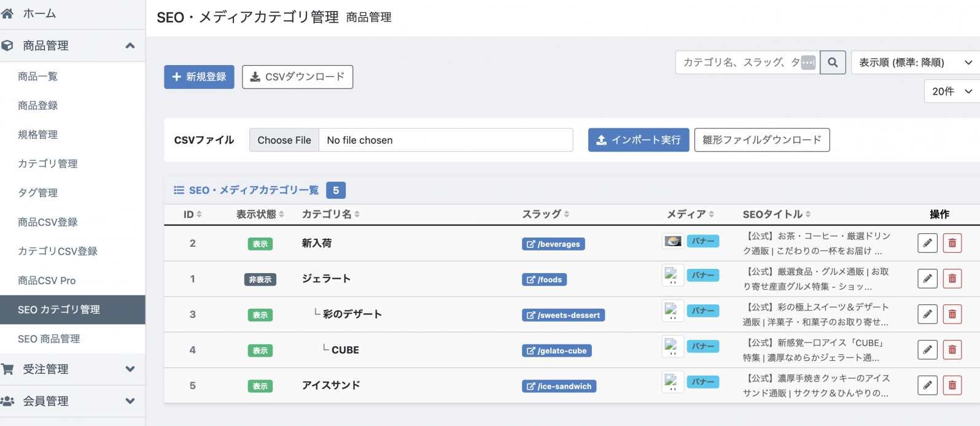The height and width of the screenshot is (426, 980).
Task: Click the media thumbnail in CUBE row
Action: tap(673, 347)
